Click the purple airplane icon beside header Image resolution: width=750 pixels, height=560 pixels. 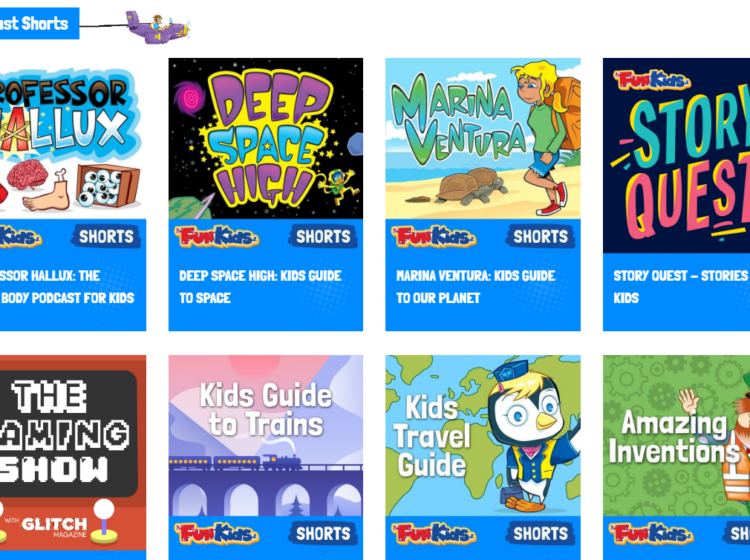click(x=157, y=27)
